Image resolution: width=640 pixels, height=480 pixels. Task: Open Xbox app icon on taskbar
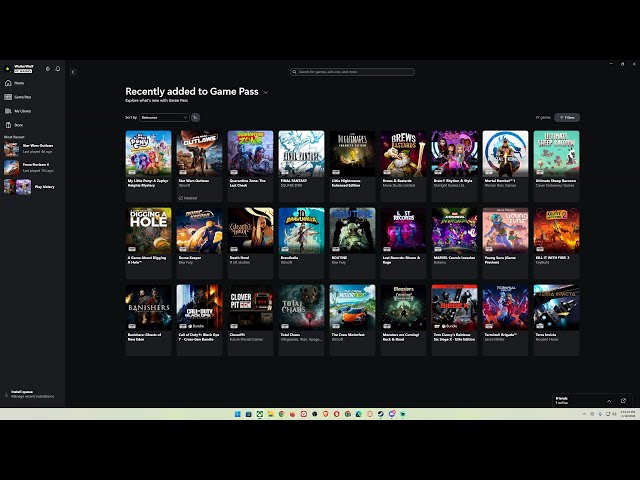(260, 414)
